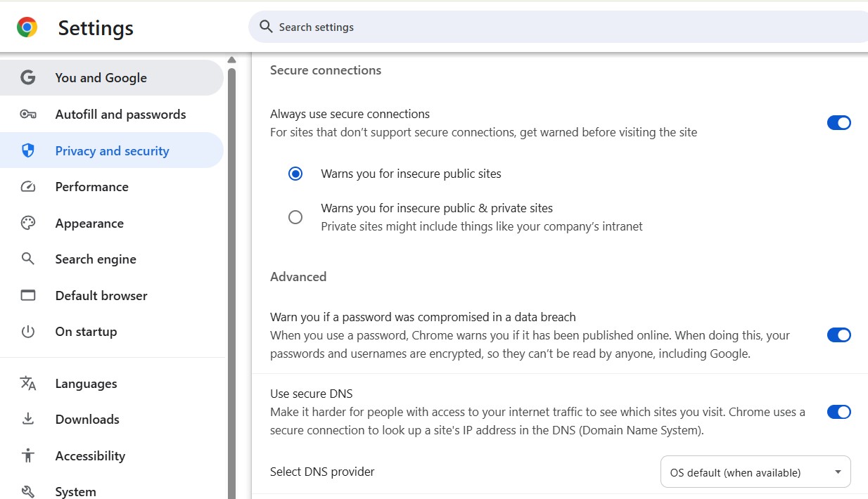Toggle off Use secure DNS
Screen dimensions: 868x499
(x=838, y=412)
